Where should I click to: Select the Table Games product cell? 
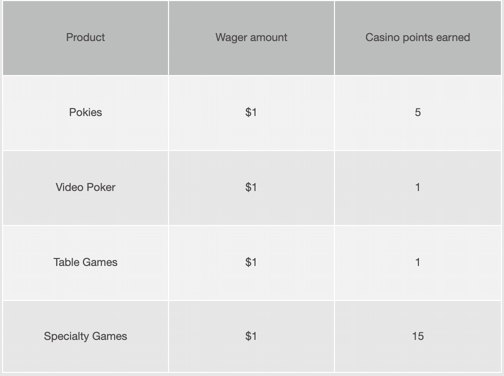pyautogui.click(x=85, y=263)
